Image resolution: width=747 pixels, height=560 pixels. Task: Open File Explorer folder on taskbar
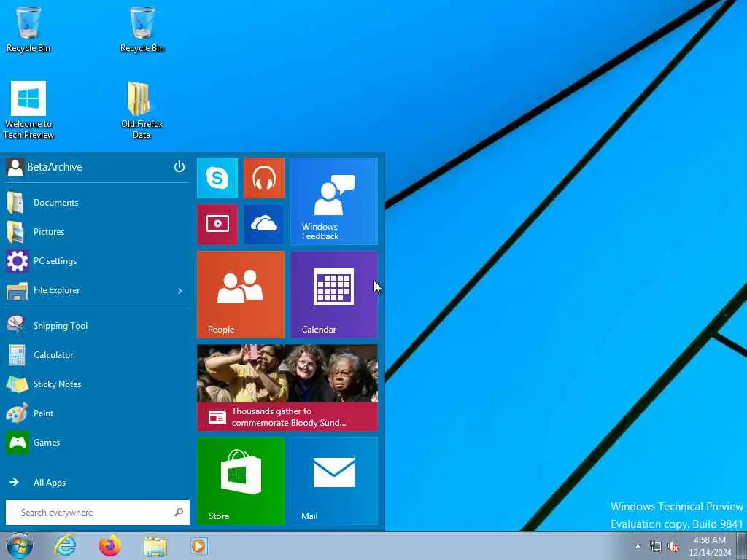155,546
